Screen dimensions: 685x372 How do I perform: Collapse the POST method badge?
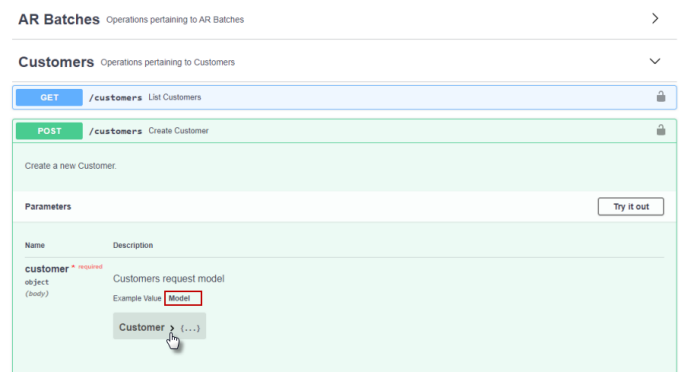pyautogui.click(x=49, y=131)
